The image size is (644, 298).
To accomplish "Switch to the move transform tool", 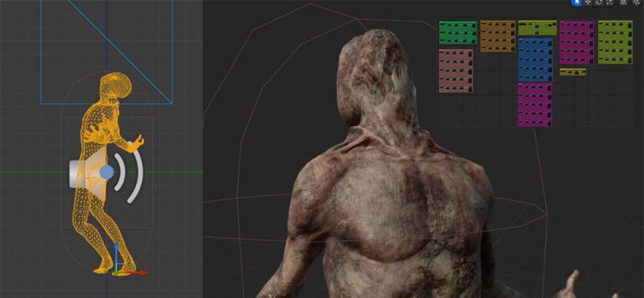I will 588,3.
